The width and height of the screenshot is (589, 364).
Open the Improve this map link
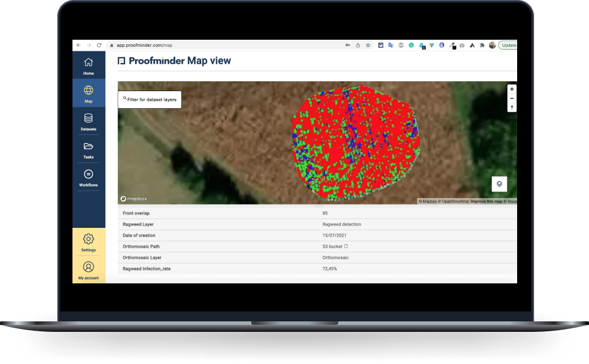pyautogui.click(x=486, y=202)
